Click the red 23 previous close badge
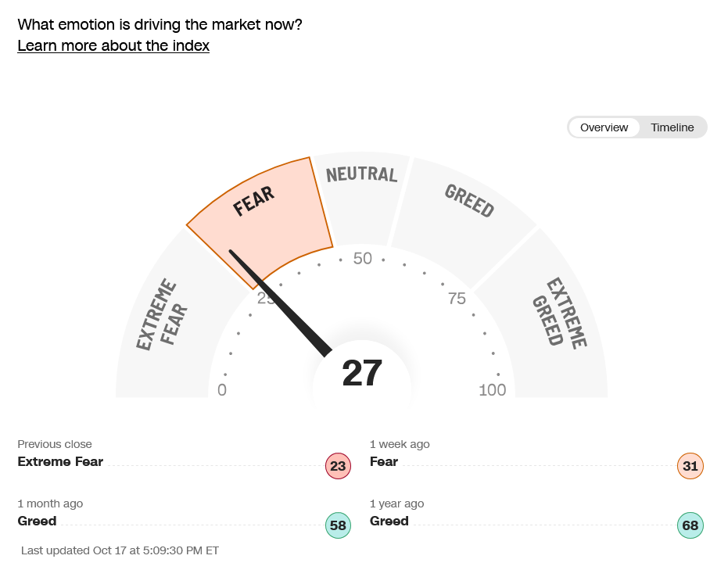Screen dimensions: 728x577 338,467
